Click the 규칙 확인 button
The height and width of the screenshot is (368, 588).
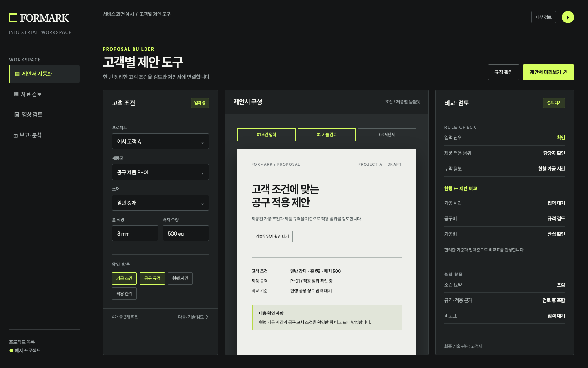point(503,72)
